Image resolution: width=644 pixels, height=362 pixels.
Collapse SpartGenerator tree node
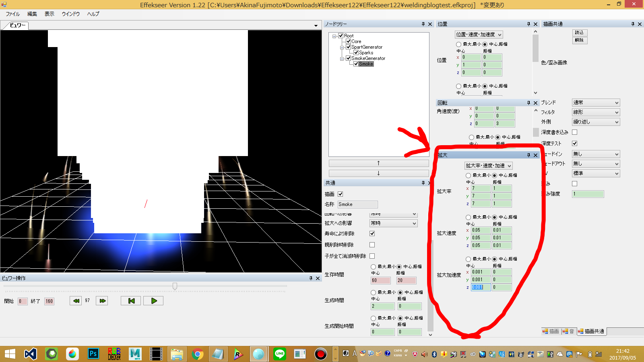(342, 47)
